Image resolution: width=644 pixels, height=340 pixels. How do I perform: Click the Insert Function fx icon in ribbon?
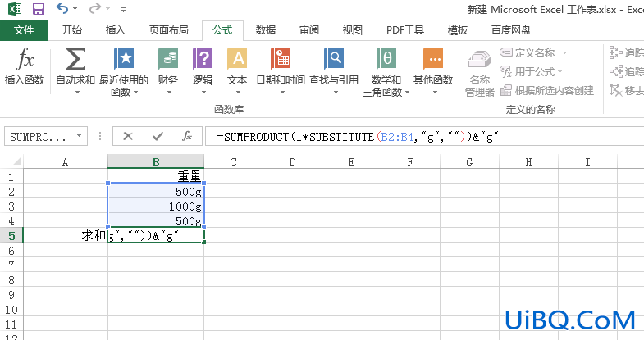coord(25,59)
